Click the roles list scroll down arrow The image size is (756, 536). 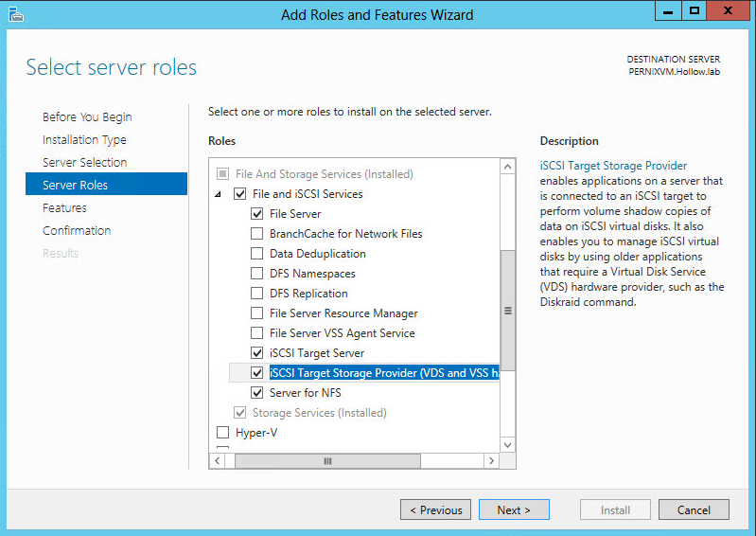pos(508,444)
